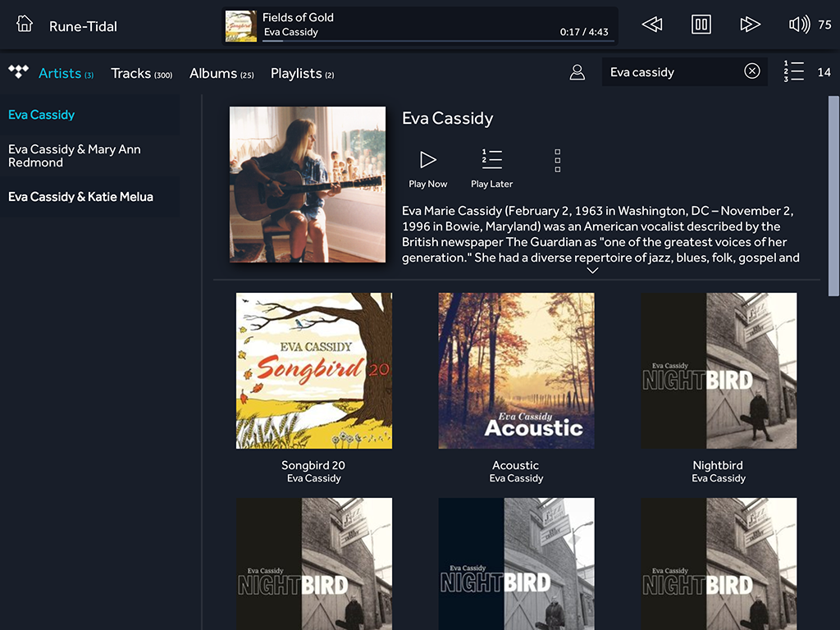Click the now playing Fields of Gold thumbnail
Image resolution: width=840 pixels, height=630 pixels.
pos(241,25)
